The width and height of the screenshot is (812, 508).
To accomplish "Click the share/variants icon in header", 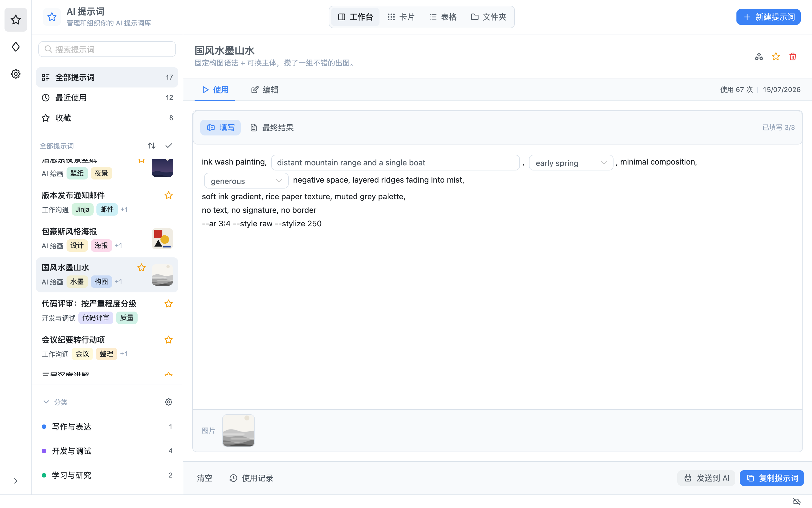I will [759, 56].
